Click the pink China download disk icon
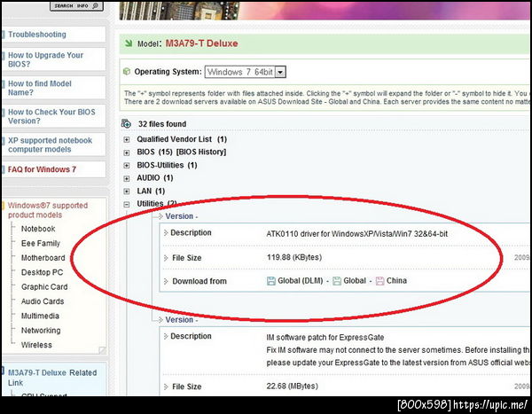This screenshot has height=414, width=532. [x=380, y=281]
